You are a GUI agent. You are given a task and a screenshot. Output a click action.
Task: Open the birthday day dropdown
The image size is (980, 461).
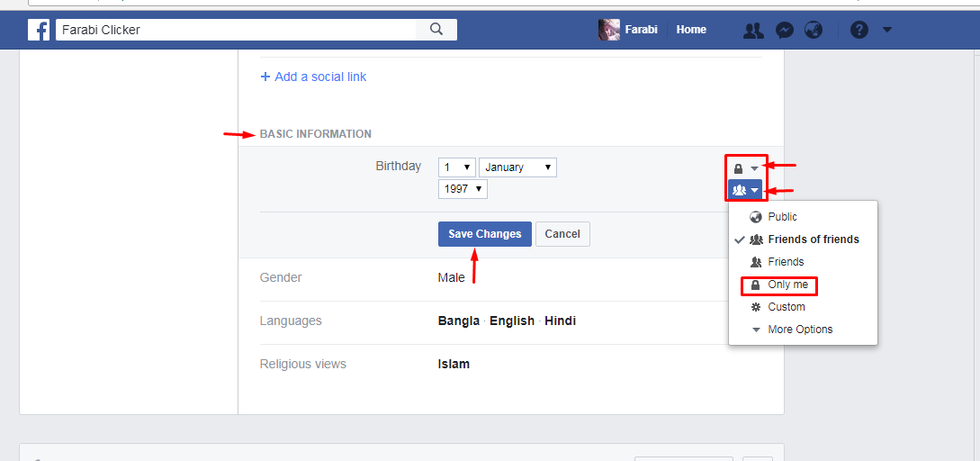[x=457, y=167]
